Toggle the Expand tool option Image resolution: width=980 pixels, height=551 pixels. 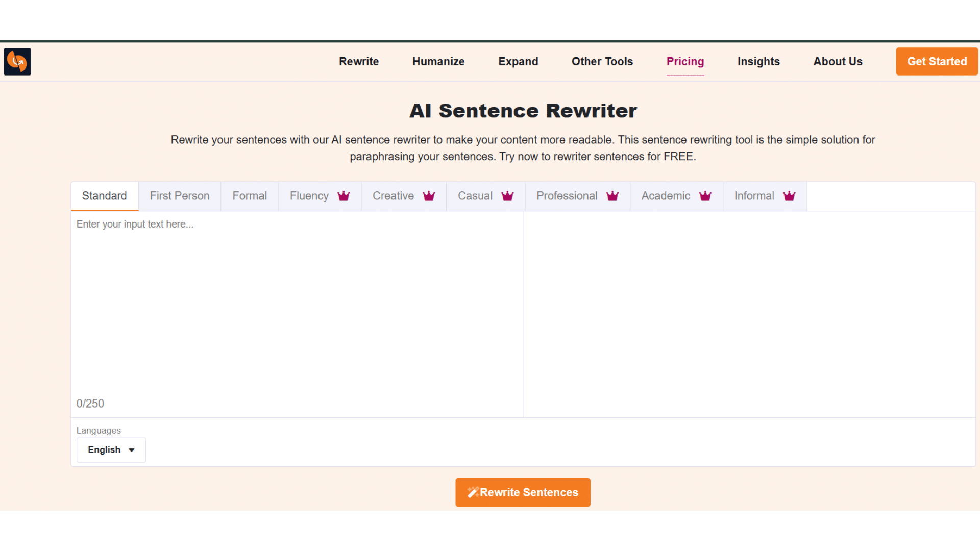pyautogui.click(x=518, y=61)
